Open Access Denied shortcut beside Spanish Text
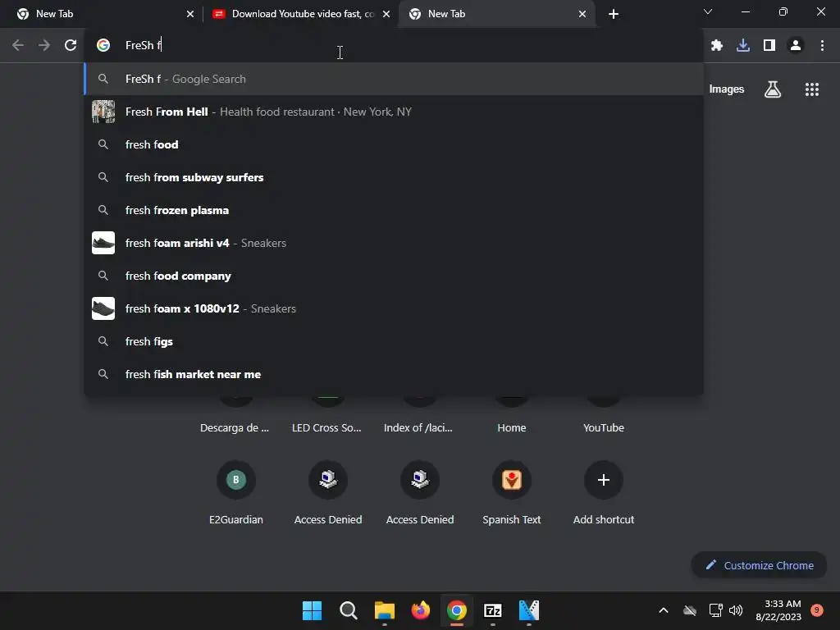This screenshot has height=630, width=840. 420,491
